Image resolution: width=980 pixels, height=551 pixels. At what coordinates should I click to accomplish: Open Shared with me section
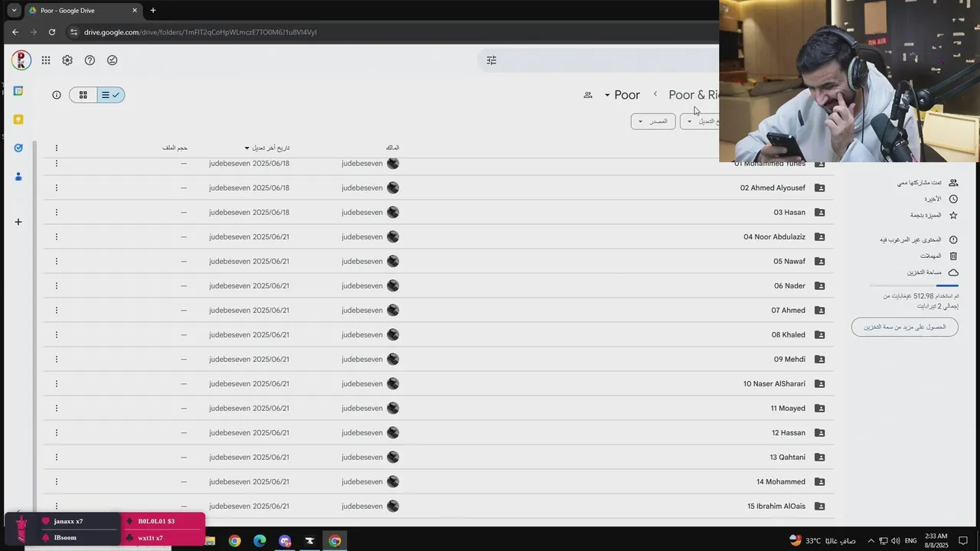point(928,183)
